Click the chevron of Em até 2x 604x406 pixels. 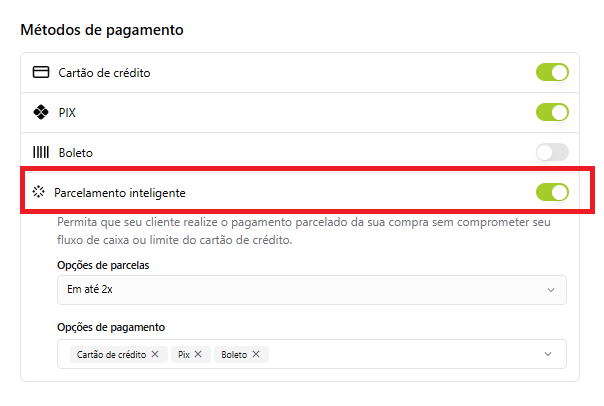551,290
